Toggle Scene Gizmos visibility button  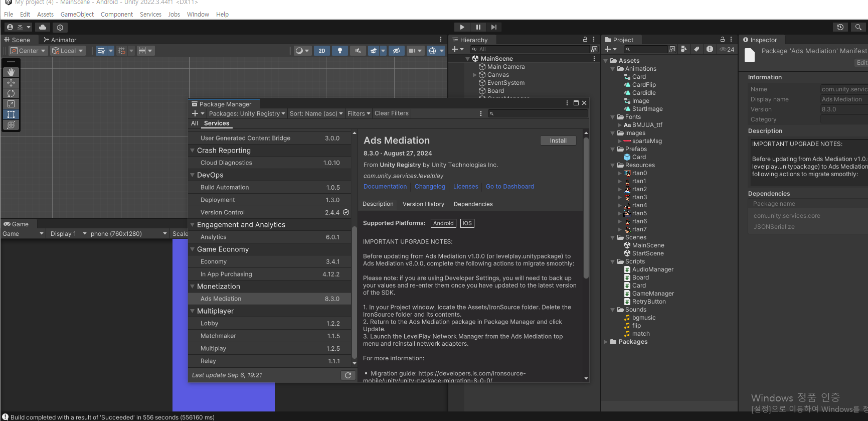(432, 51)
